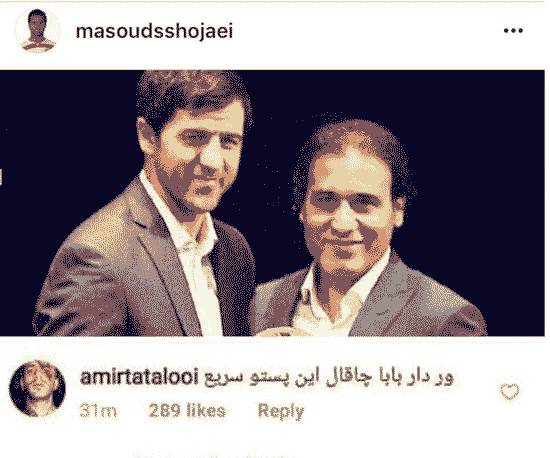Viewport: 550px width, 458px height.
Task: Open the posted photo of two men
Action: pyautogui.click(x=272, y=203)
